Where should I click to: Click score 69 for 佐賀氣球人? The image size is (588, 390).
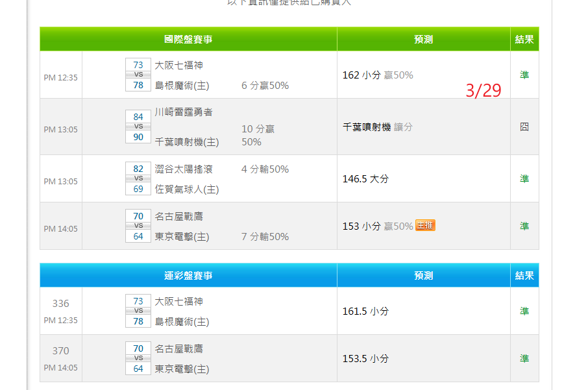coord(138,189)
